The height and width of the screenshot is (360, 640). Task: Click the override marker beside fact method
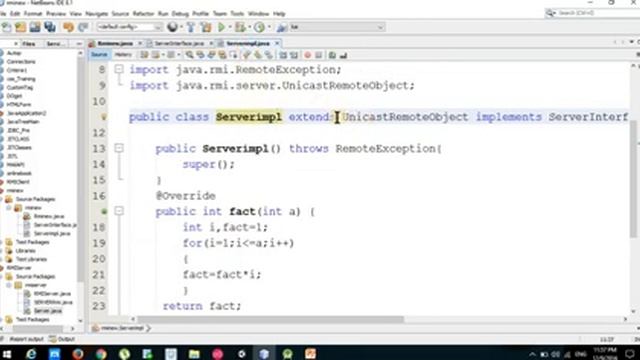click(104, 211)
